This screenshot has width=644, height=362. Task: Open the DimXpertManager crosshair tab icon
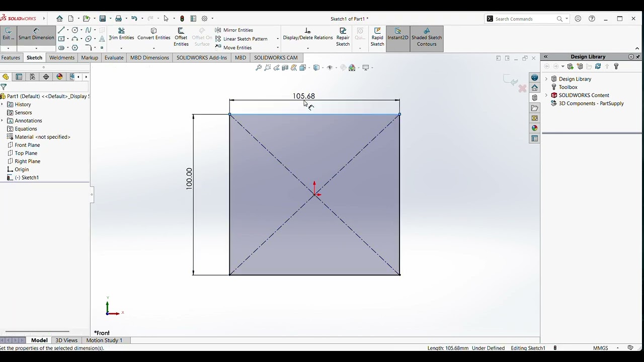tap(46, 77)
